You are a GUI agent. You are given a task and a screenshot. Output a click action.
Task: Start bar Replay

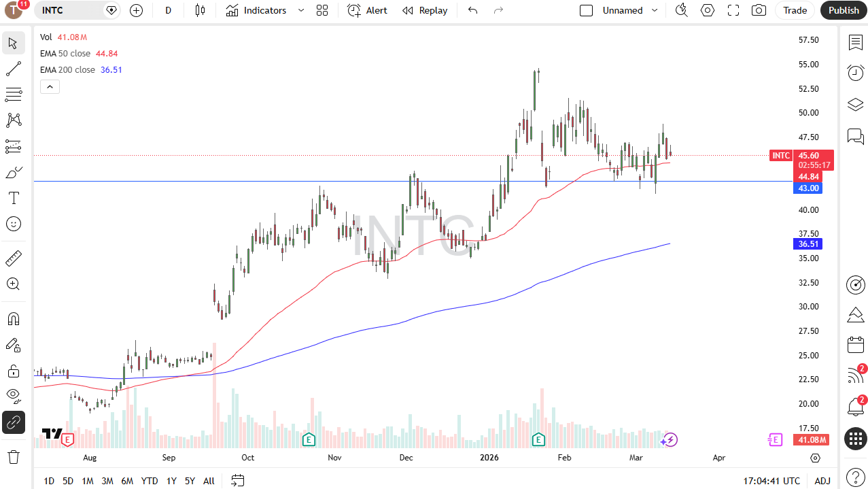click(425, 10)
